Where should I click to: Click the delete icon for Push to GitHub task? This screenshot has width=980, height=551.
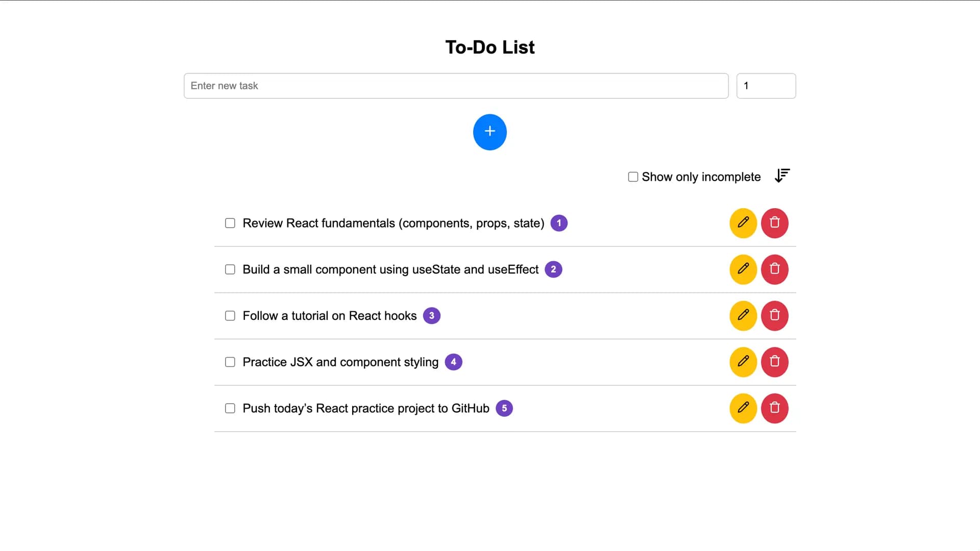click(775, 408)
